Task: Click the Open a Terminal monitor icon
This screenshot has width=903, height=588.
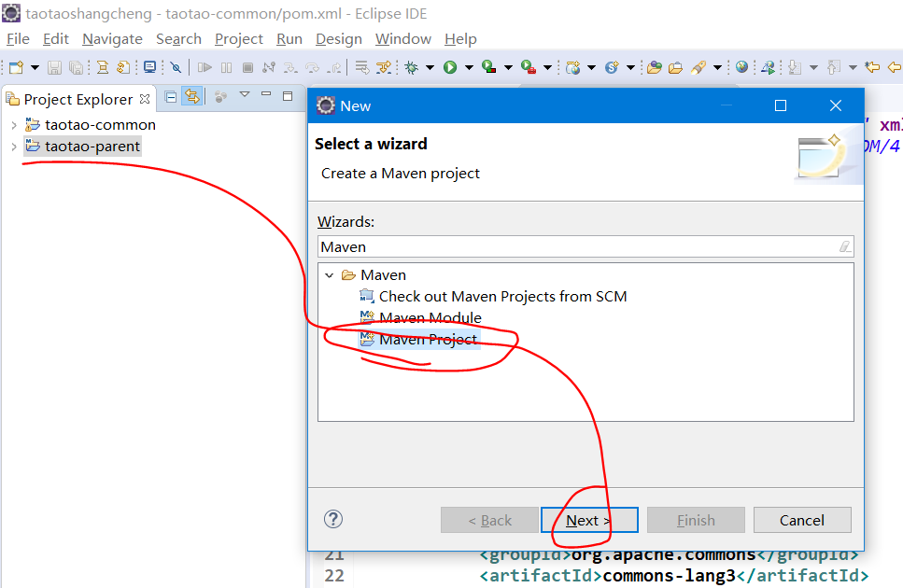Action: (x=149, y=67)
